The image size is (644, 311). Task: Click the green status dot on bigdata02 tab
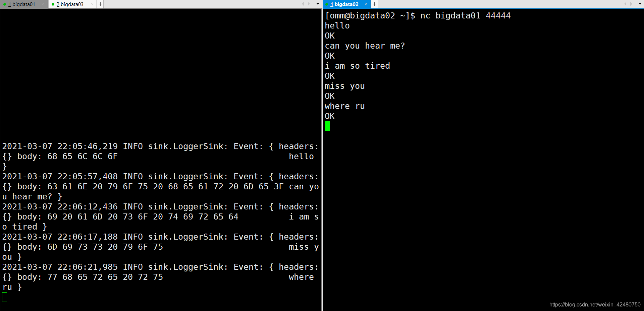[x=327, y=4]
